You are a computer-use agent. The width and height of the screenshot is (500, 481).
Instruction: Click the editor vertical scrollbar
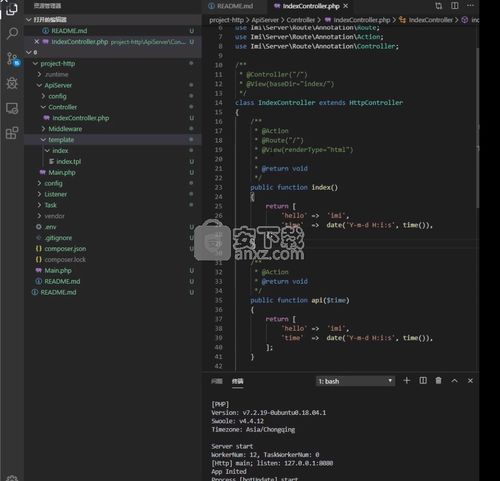coord(477,128)
